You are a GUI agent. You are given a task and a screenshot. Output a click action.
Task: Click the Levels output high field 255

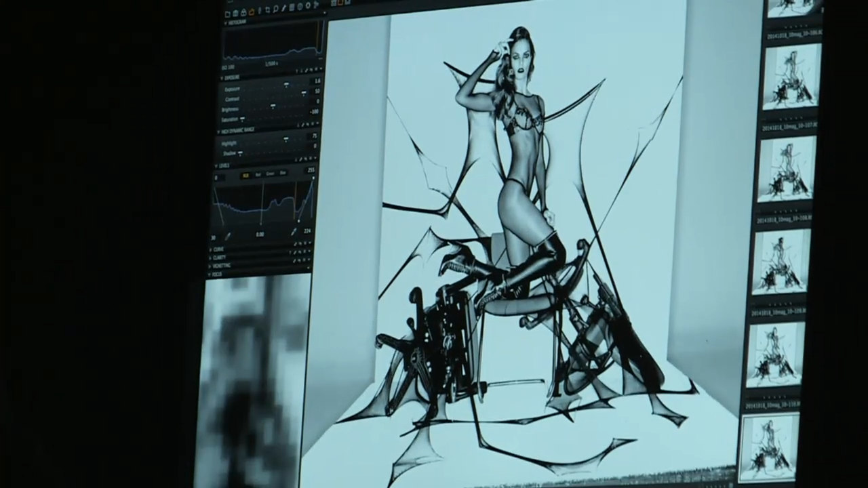click(x=311, y=170)
